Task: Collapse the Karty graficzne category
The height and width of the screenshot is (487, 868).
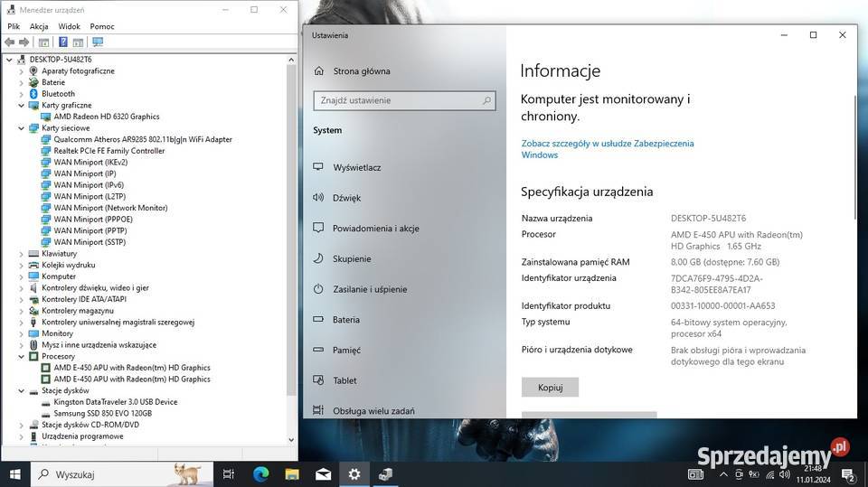Action: [21, 105]
